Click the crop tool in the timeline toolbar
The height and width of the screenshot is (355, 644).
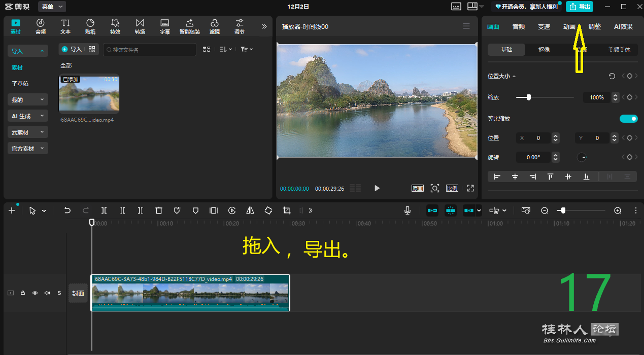287,210
